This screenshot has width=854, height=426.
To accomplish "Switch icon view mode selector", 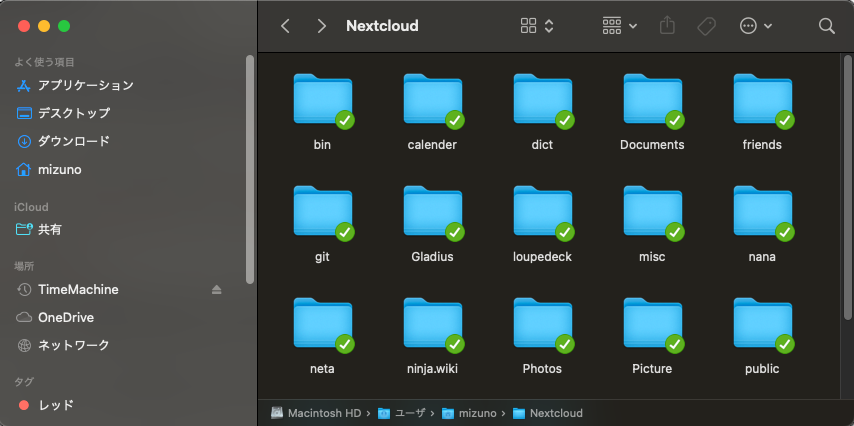I will (537, 26).
